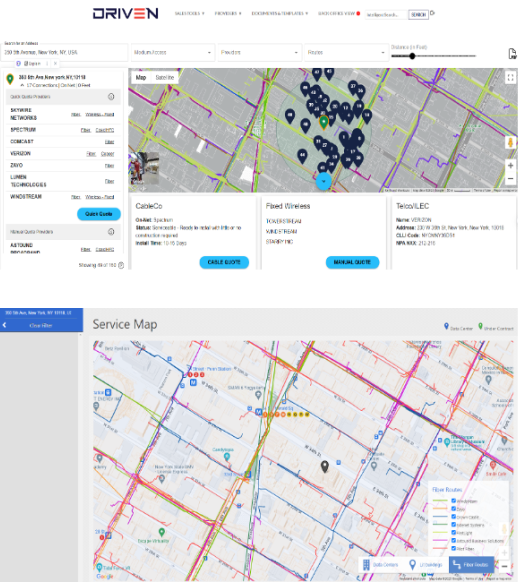Click the blue chevron-down circle on map
The image size is (518, 582).
tap(324, 181)
